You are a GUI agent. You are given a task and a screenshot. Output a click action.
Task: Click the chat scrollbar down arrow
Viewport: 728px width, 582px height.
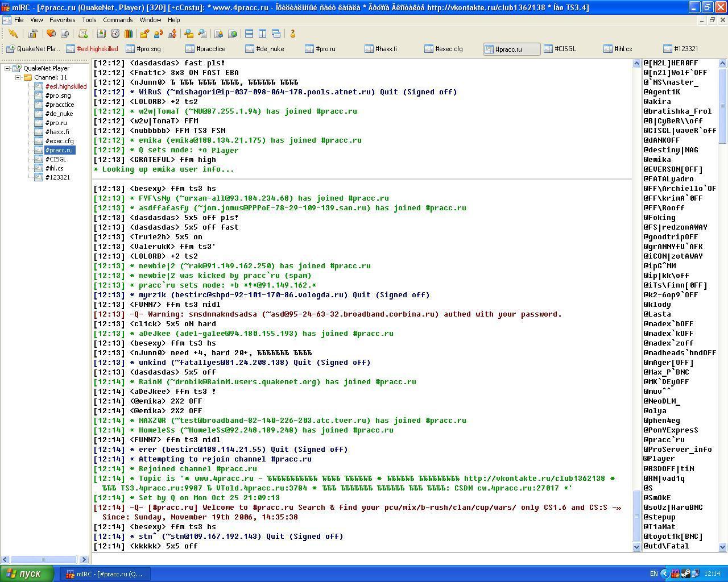coord(636,547)
